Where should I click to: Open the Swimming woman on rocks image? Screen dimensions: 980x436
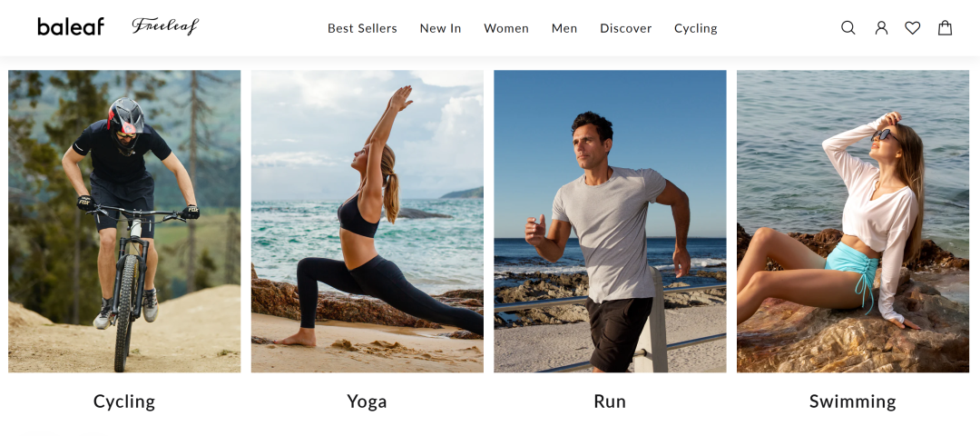click(x=852, y=221)
